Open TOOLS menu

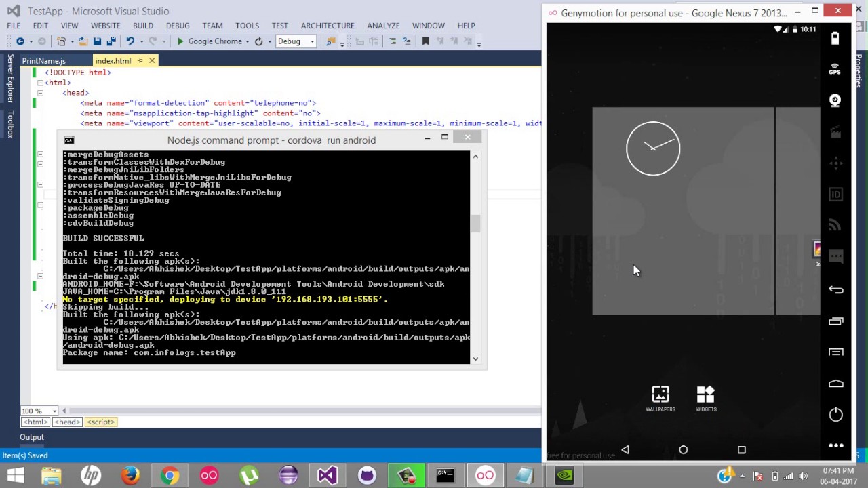click(248, 26)
